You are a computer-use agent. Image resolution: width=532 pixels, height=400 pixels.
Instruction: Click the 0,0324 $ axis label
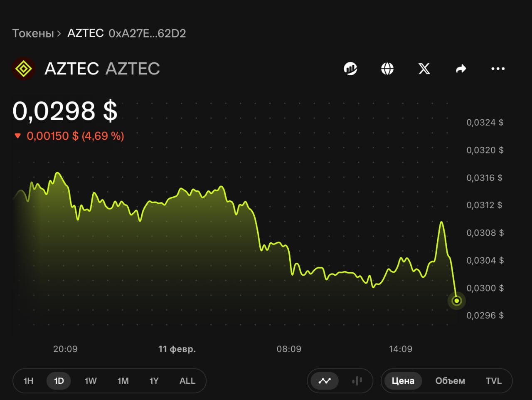pyautogui.click(x=485, y=122)
